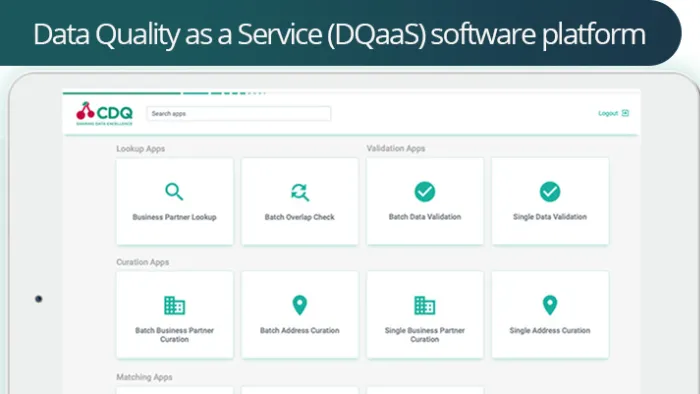This screenshot has width=700, height=394.
Task: Click the Curation Apps section heading
Action: point(142,262)
